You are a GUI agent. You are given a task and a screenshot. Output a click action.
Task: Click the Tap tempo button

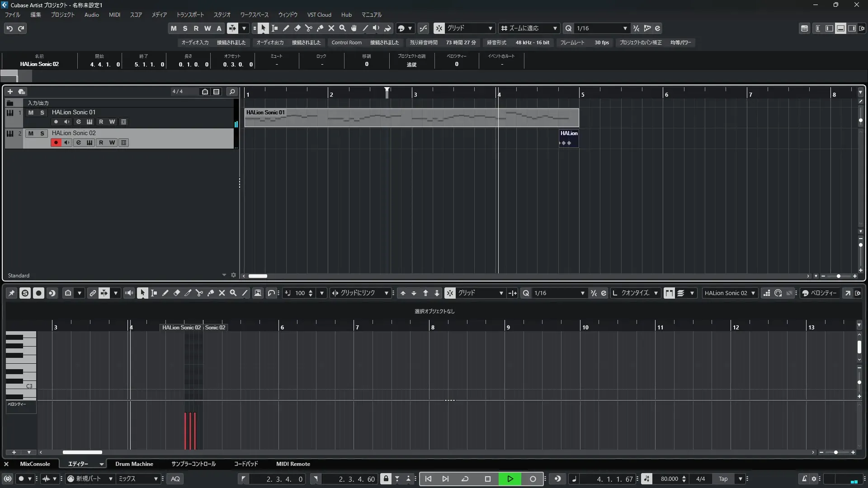723,479
